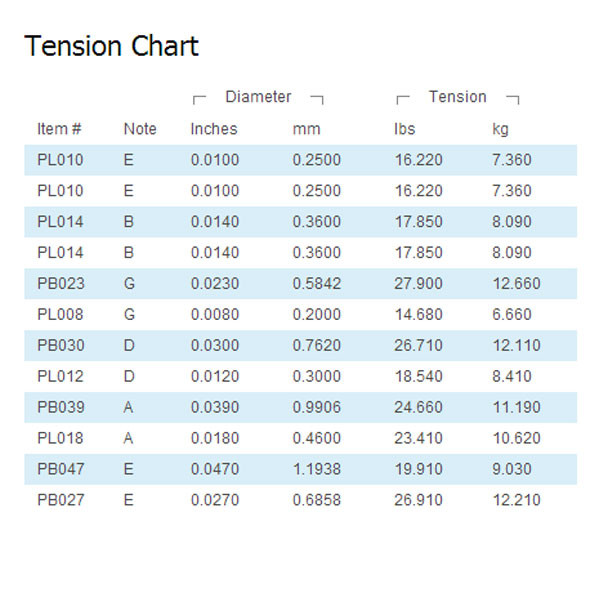Select the PB047 item cell
The height and width of the screenshot is (600, 600).
coord(61,469)
